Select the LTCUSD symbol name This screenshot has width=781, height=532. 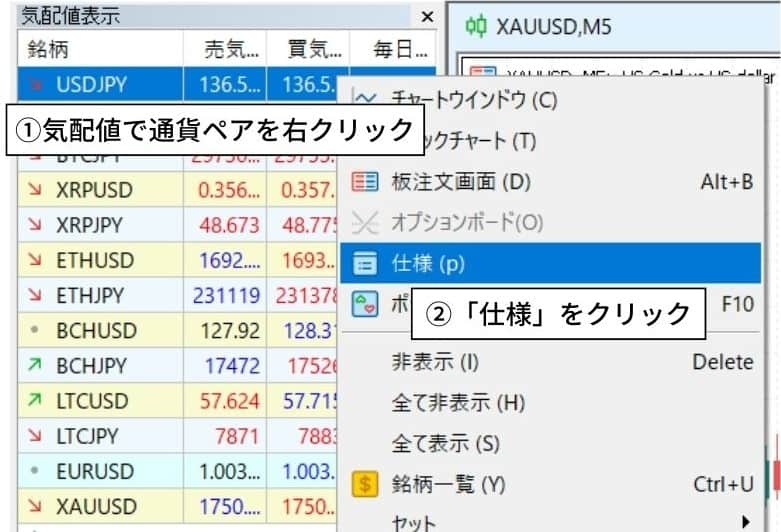(x=93, y=401)
